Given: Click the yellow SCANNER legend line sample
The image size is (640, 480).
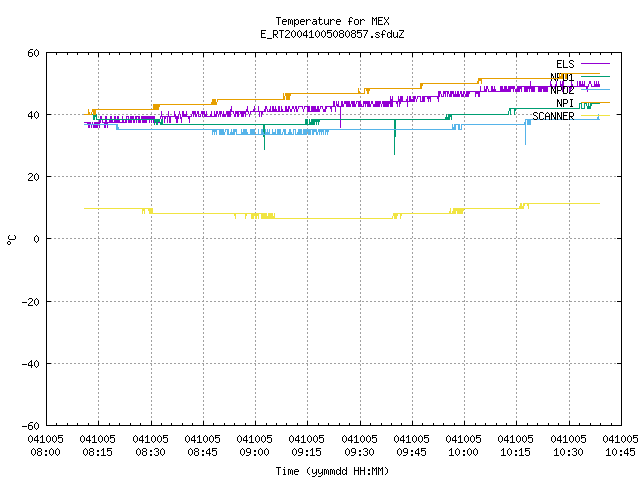Looking at the screenshot, I should pos(595,116).
